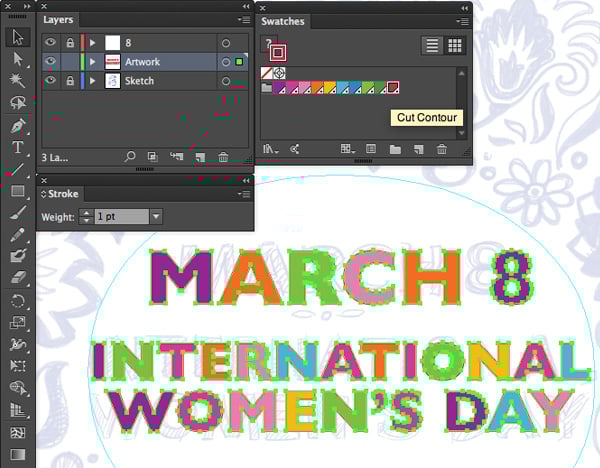Select the Registration swatch
The width and height of the screenshot is (600, 468).
pos(279,73)
